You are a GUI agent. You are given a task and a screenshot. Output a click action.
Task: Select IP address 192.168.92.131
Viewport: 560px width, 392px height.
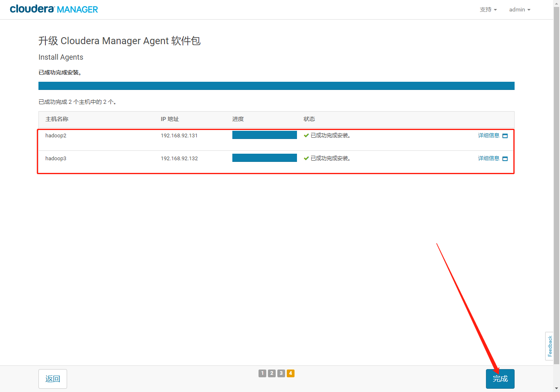[x=179, y=135]
